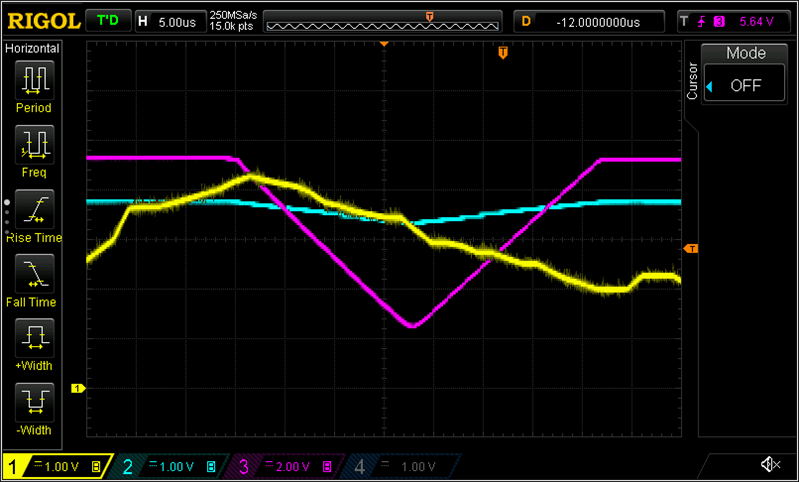Click the Horizontal menu title
This screenshot has height=482, width=799.
[32, 48]
